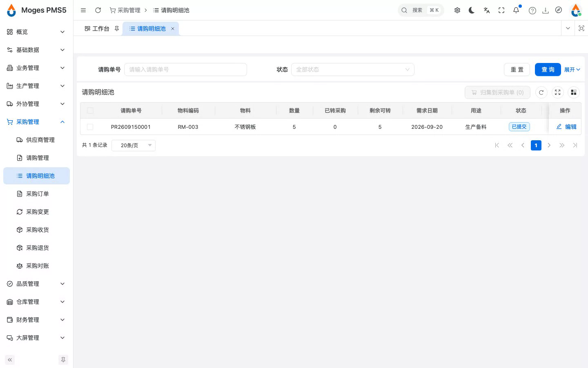The height and width of the screenshot is (368, 588).
Task: Check the row for PR2609150001
Action: click(90, 127)
